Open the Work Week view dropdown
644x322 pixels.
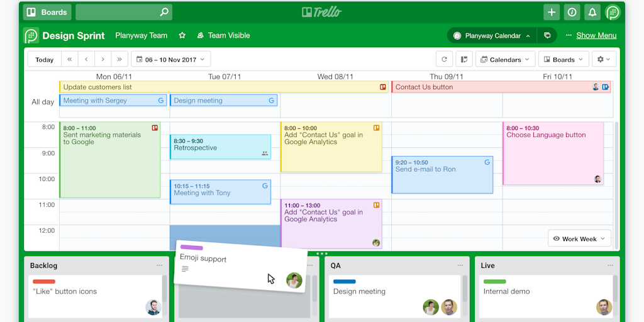point(579,238)
